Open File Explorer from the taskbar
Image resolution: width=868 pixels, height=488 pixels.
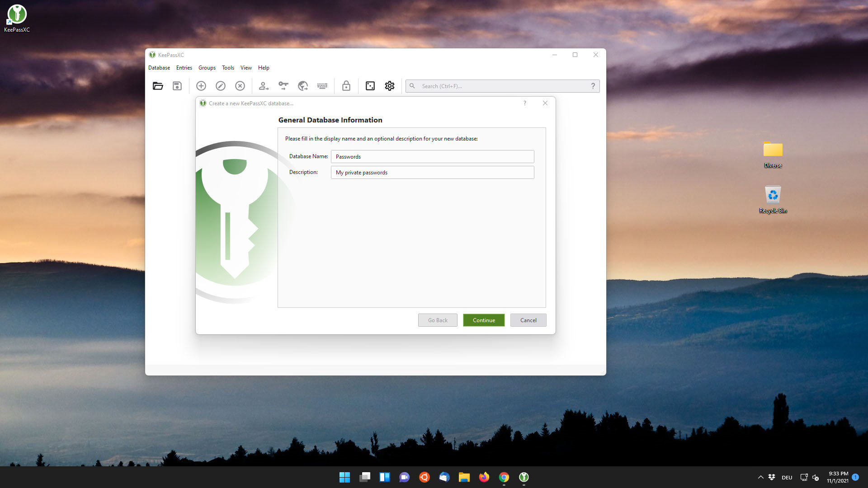[464, 477]
